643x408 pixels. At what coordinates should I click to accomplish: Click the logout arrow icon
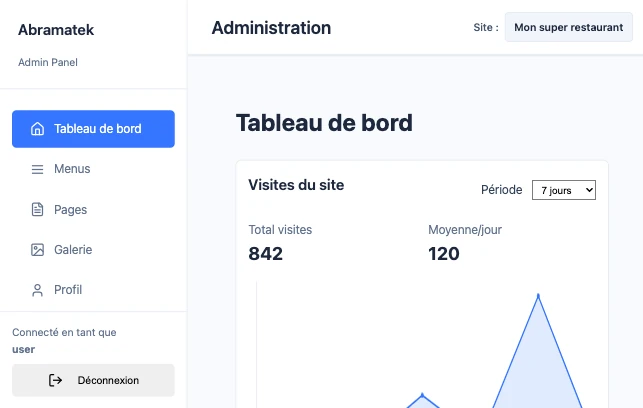[56, 380]
